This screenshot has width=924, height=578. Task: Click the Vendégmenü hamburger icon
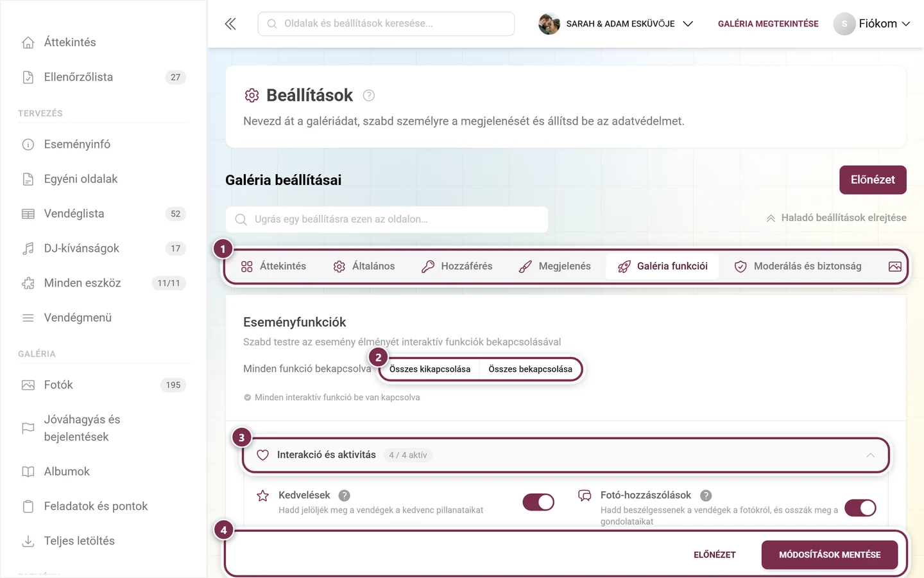click(x=28, y=318)
